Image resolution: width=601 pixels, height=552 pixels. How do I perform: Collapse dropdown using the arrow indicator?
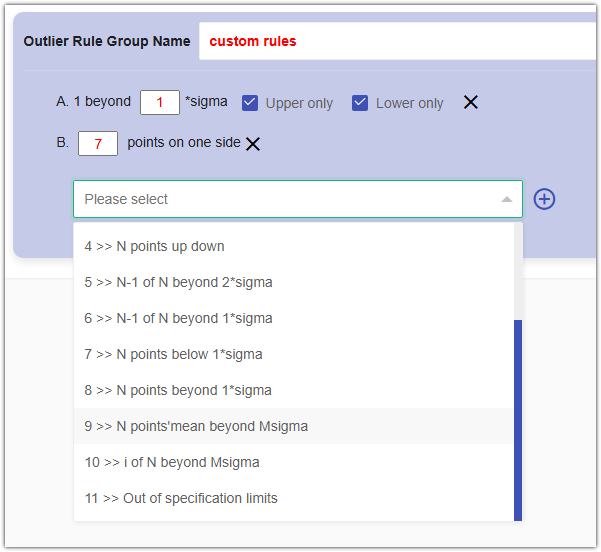click(506, 199)
